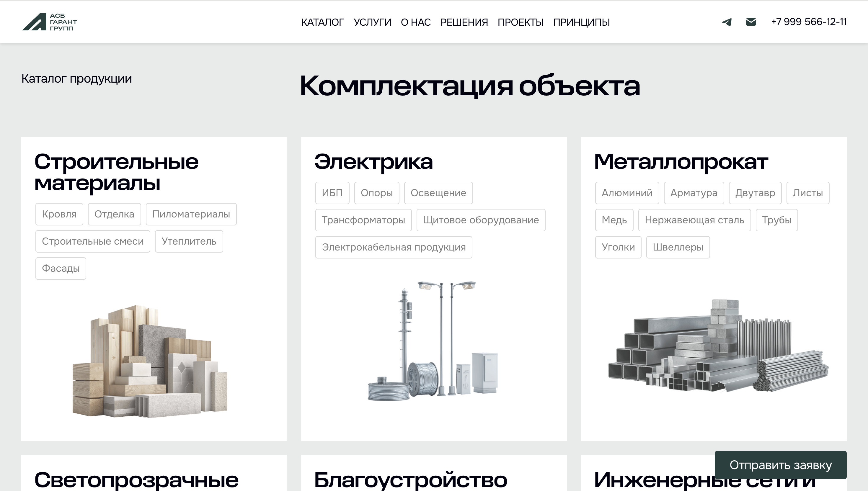
Task: Open the Фасады subcategory
Action: click(61, 268)
